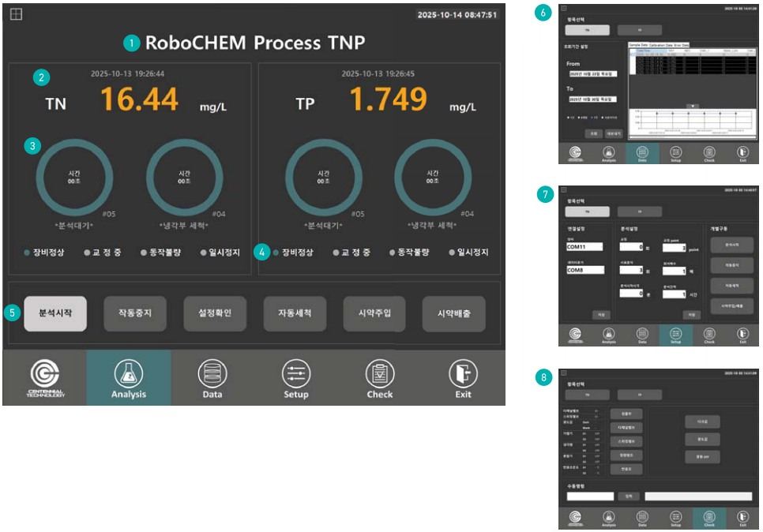Click TN 냉각부 세척 #04 progress ring
The image size is (763, 532).
click(x=184, y=178)
